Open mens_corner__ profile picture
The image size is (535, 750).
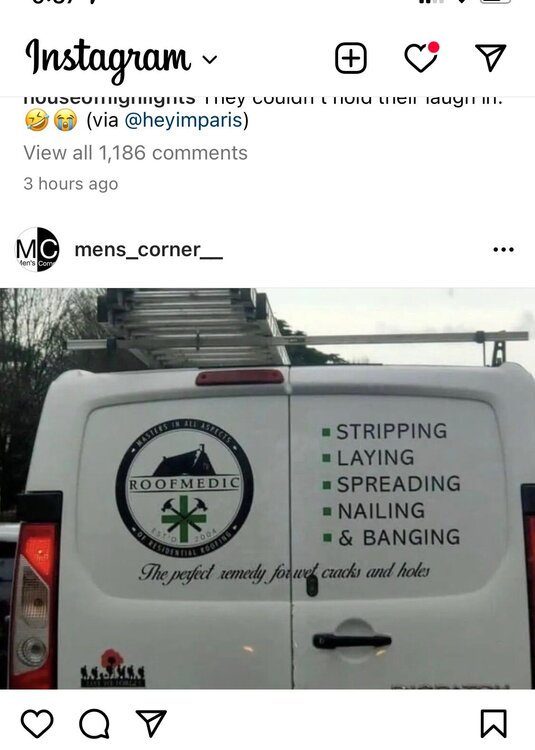(37, 250)
